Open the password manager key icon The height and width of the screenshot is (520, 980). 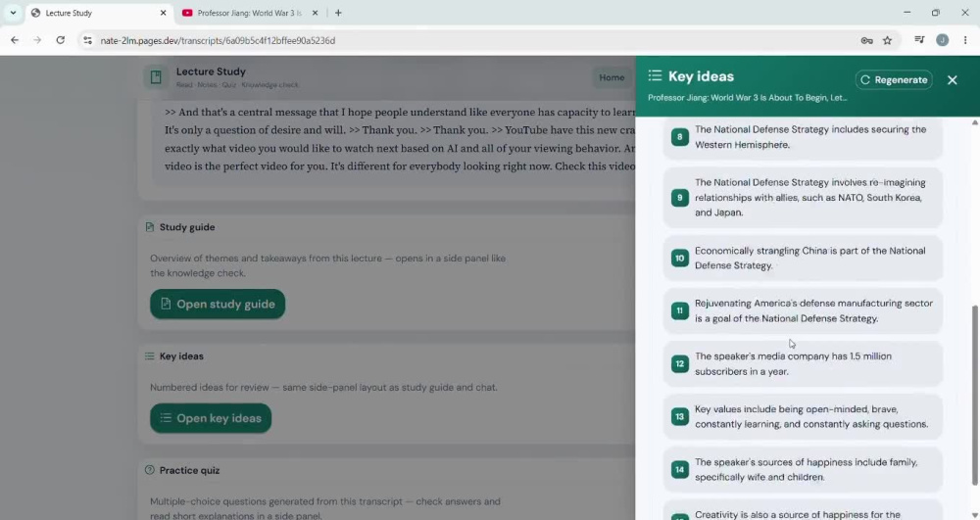point(866,40)
